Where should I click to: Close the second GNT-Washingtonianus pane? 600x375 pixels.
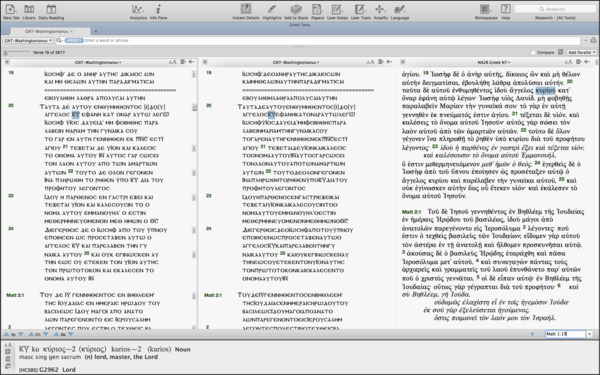point(205,62)
